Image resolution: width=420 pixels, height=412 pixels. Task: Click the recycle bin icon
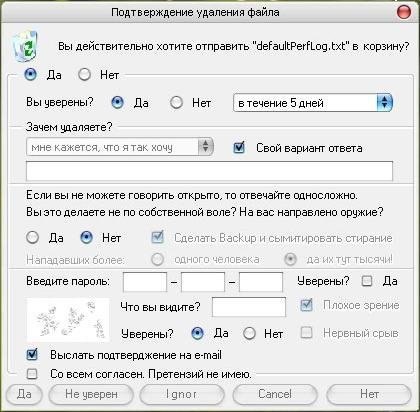coord(25,46)
